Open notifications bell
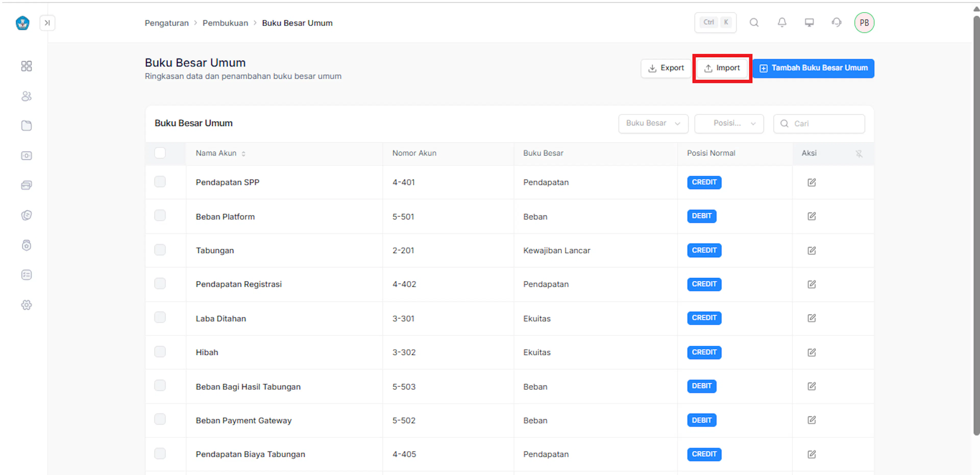980x475 pixels. click(782, 22)
